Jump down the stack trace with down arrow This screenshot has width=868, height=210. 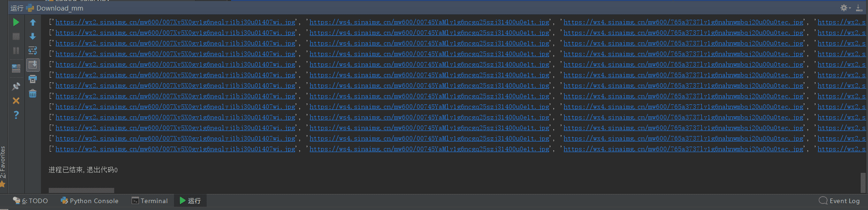(33, 36)
